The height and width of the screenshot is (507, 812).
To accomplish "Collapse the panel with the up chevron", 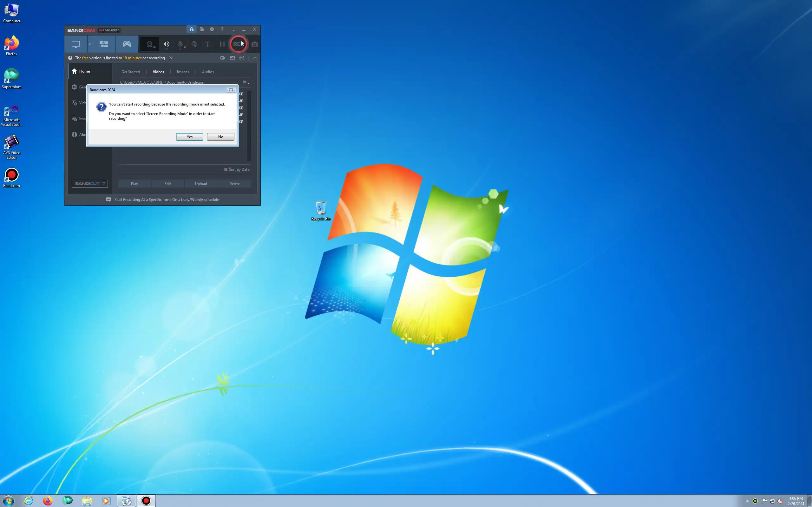I will tap(255, 58).
